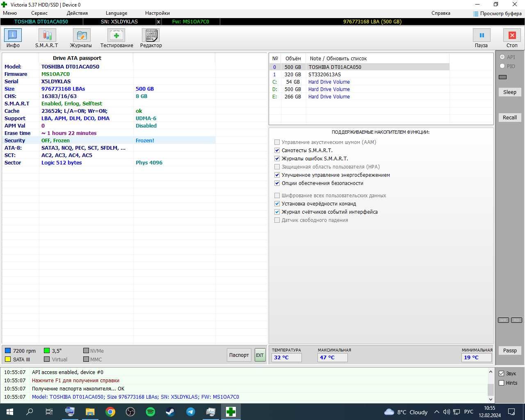Click the green 3,5" form factor indicator

pos(47,351)
